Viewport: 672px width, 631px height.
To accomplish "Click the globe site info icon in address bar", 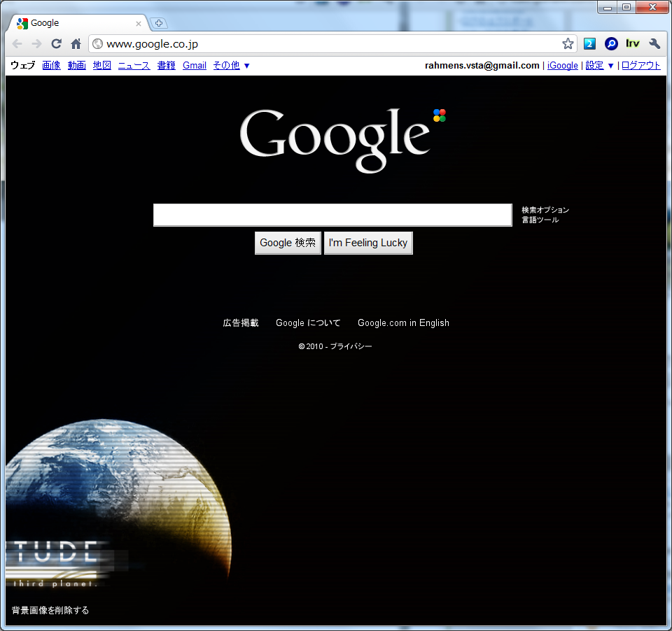I will pyautogui.click(x=98, y=43).
